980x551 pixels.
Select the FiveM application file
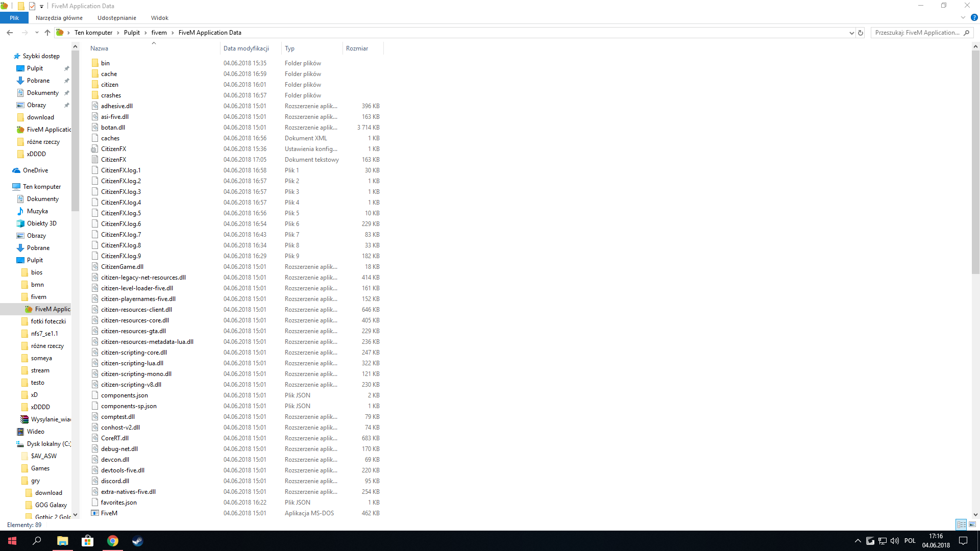coord(109,513)
